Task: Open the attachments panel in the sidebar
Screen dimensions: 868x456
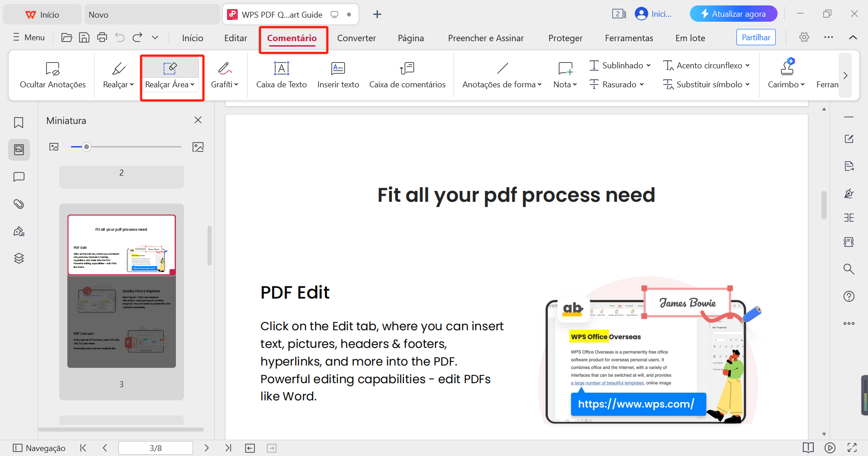Action: [19, 204]
